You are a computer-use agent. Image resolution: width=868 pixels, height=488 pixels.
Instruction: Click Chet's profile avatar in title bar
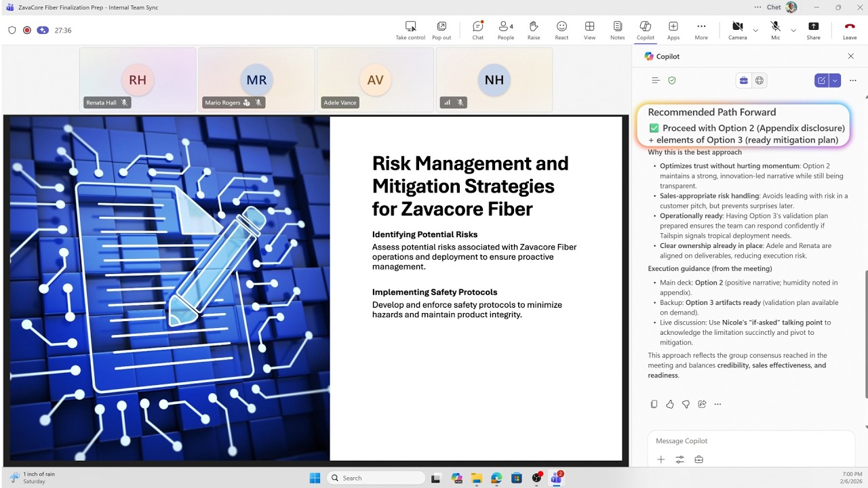point(791,7)
